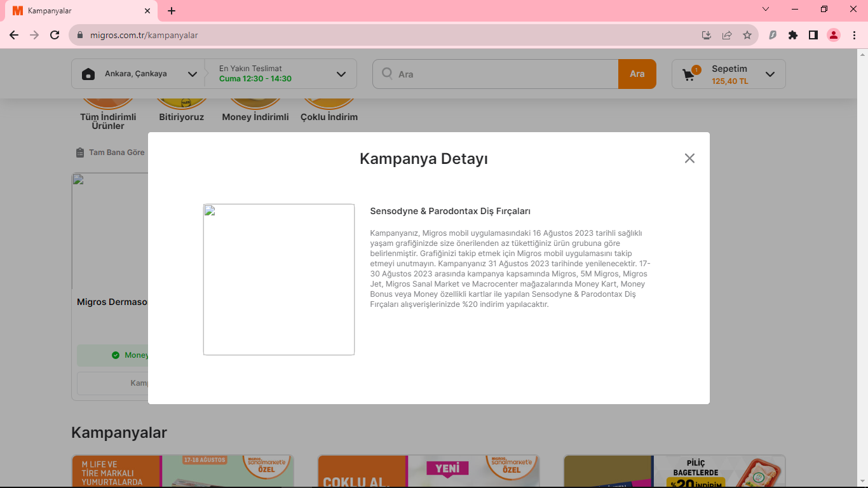
Task: Click the Tam Bana Göre label
Action: pos(117,152)
